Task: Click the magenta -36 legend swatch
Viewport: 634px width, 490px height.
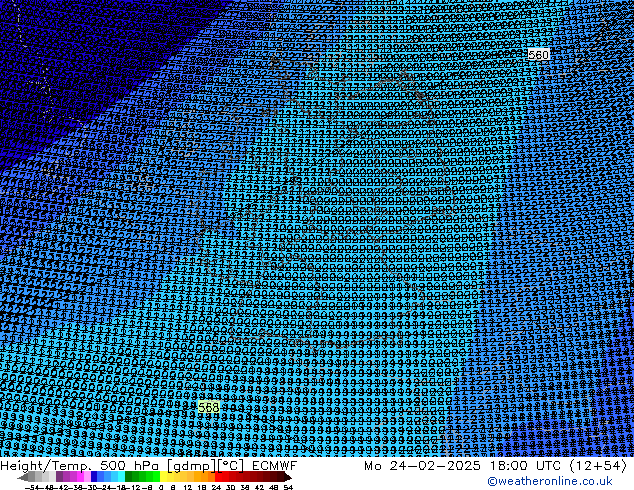Action: pos(80,477)
